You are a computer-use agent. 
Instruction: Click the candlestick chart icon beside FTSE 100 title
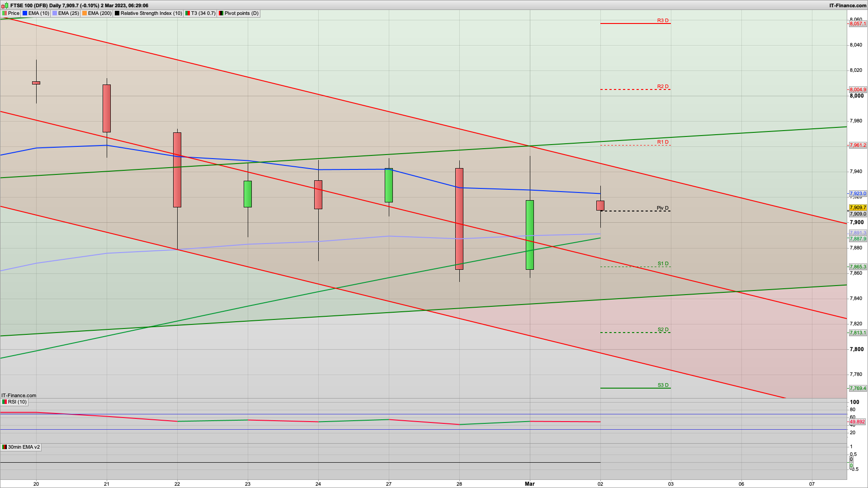(5, 5)
